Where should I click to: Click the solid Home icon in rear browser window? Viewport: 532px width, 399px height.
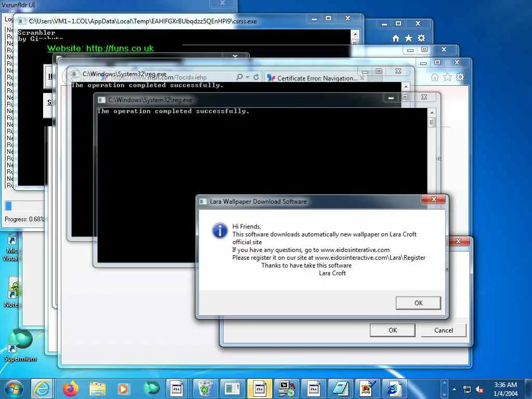pyautogui.click(x=395, y=38)
